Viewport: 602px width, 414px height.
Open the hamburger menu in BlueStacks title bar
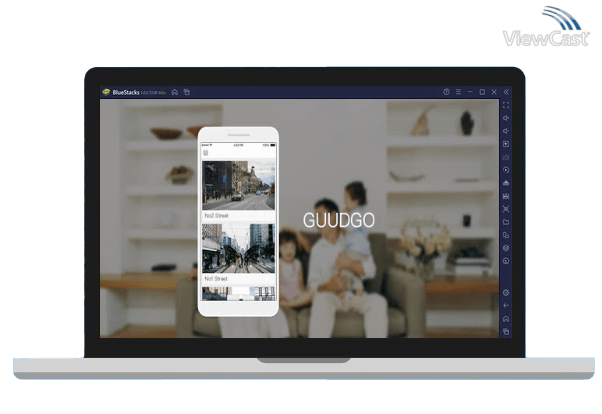(x=457, y=92)
